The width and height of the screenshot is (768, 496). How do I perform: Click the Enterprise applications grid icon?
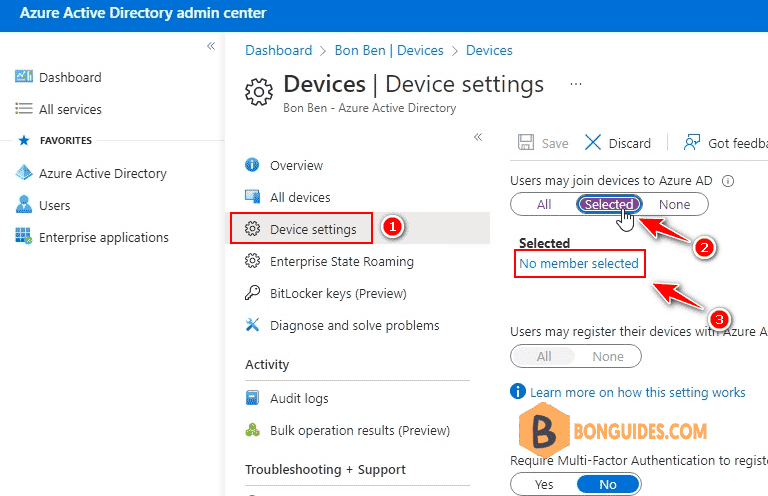point(24,236)
